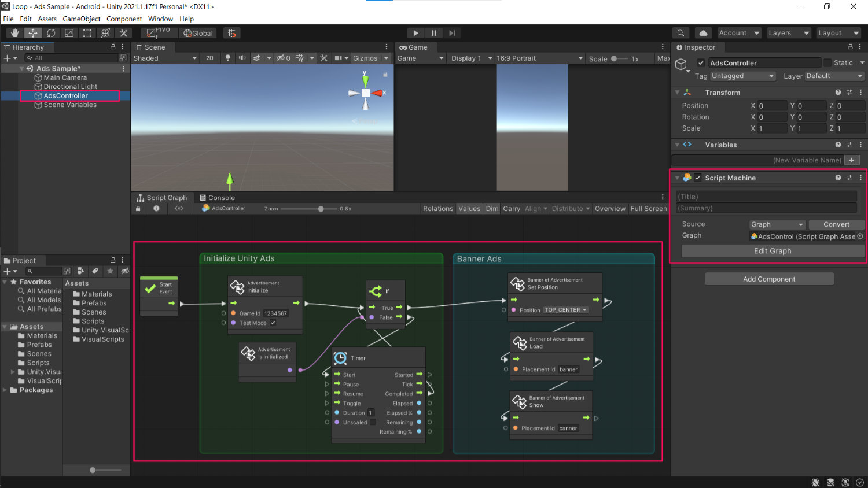Click the Pause button in the toolbar
Viewport: 868px width, 488px height.
pyautogui.click(x=433, y=33)
